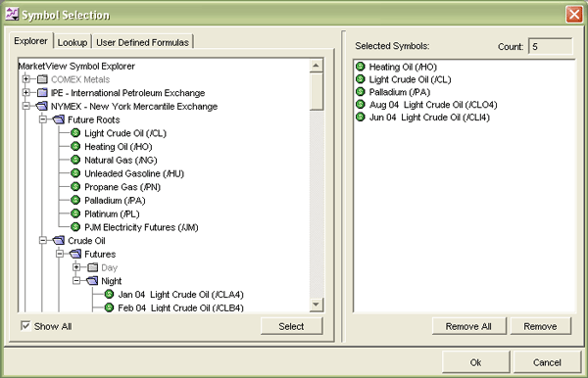Select Unleaded Gasoline (/HU) row text
Screen dimensions: 588x378
[x=134, y=173]
